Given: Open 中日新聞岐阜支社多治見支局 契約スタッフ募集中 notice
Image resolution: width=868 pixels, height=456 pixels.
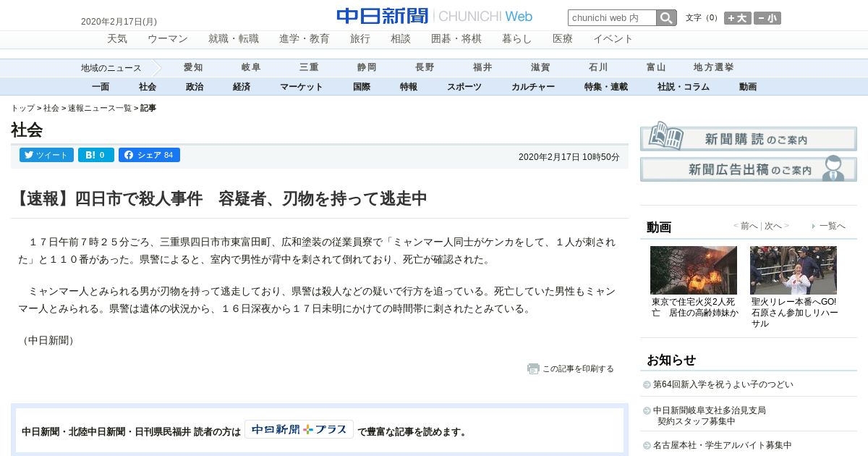Looking at the screenshot, I should coord(710,415).
